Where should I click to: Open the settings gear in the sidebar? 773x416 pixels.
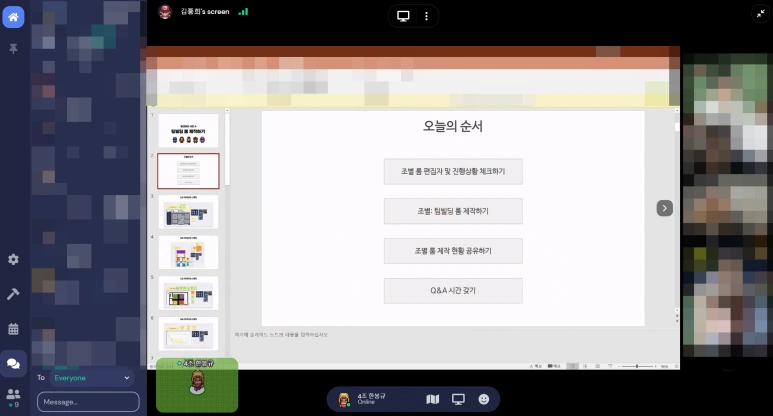pos(13,259)
